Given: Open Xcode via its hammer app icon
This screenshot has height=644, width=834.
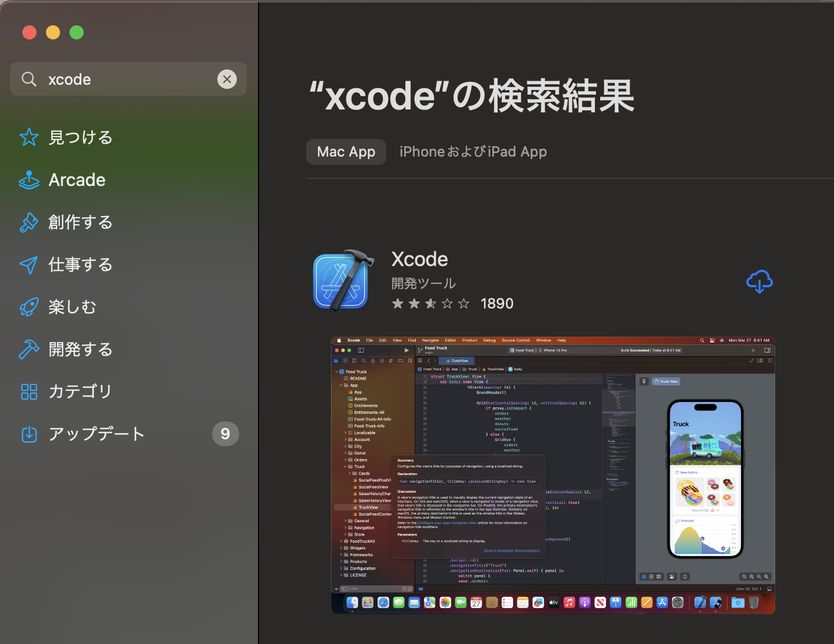Looking at the screenshot, I should coord(343,280).
